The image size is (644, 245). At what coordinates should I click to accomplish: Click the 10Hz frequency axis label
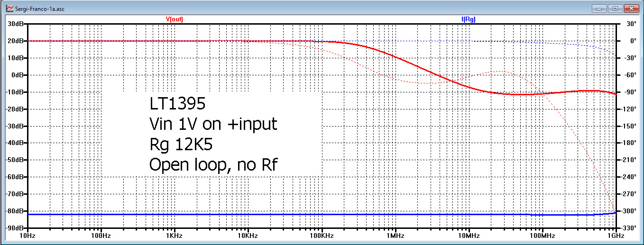[x=27, y=236]
